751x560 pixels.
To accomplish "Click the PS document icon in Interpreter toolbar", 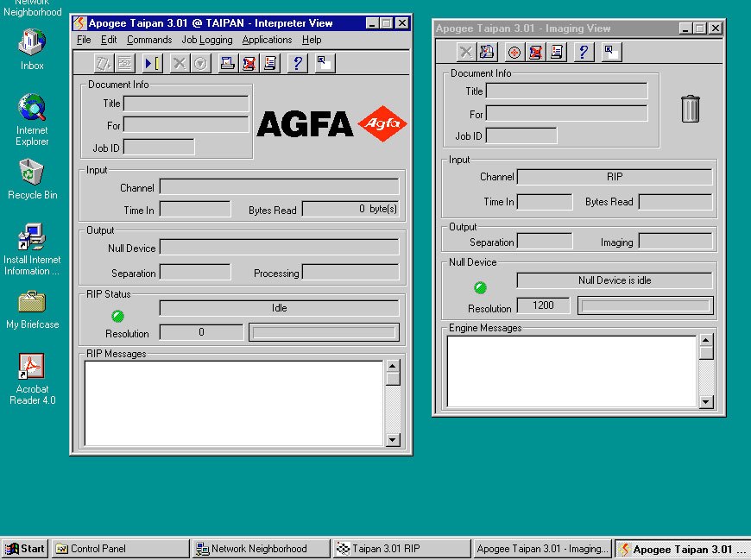I will pyautogui.click(x=124, y=63).
